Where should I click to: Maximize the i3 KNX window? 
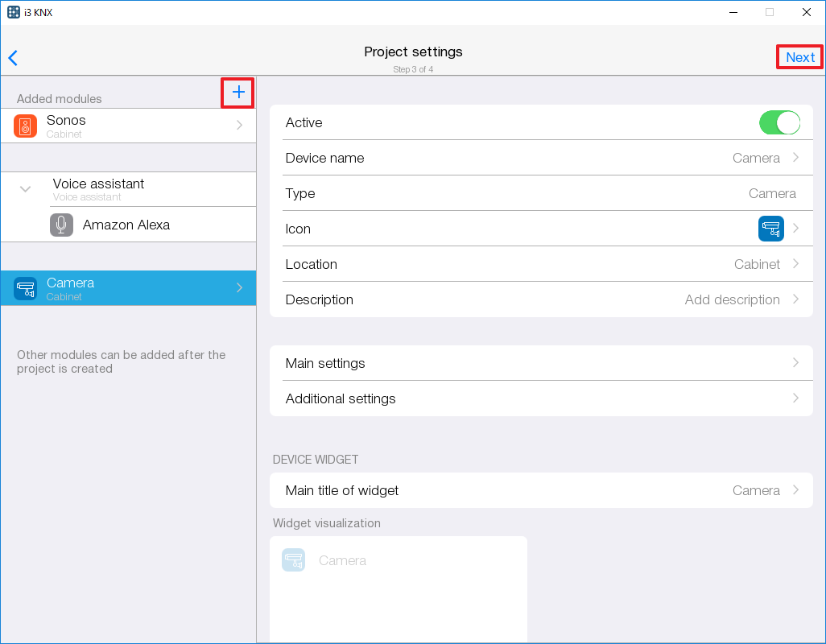coord(769,12)
